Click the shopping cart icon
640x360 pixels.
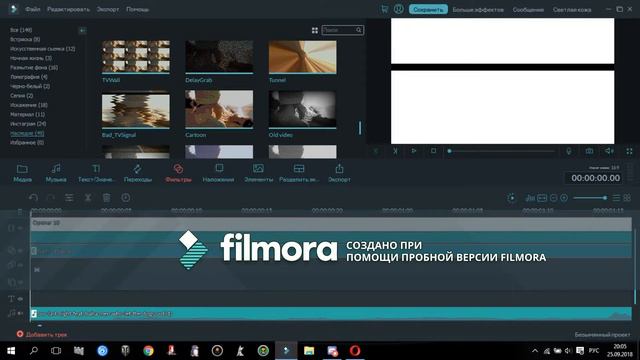point(384,9)
